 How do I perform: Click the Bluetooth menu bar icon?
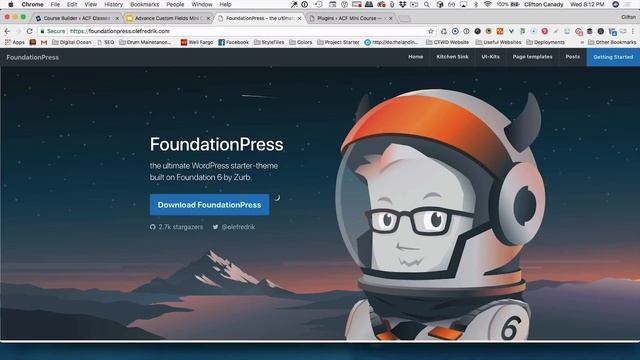pos(476,4)
